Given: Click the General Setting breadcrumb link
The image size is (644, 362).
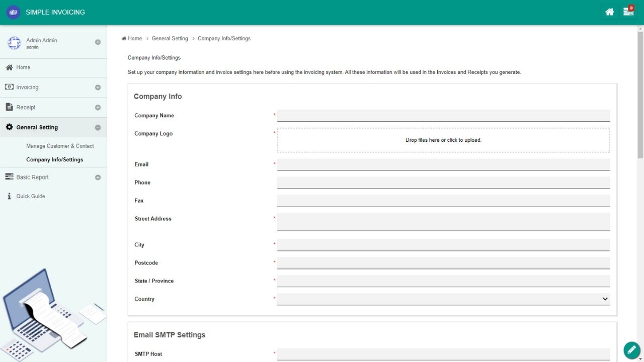Looking at the screenshot, I should click(170, 38).
